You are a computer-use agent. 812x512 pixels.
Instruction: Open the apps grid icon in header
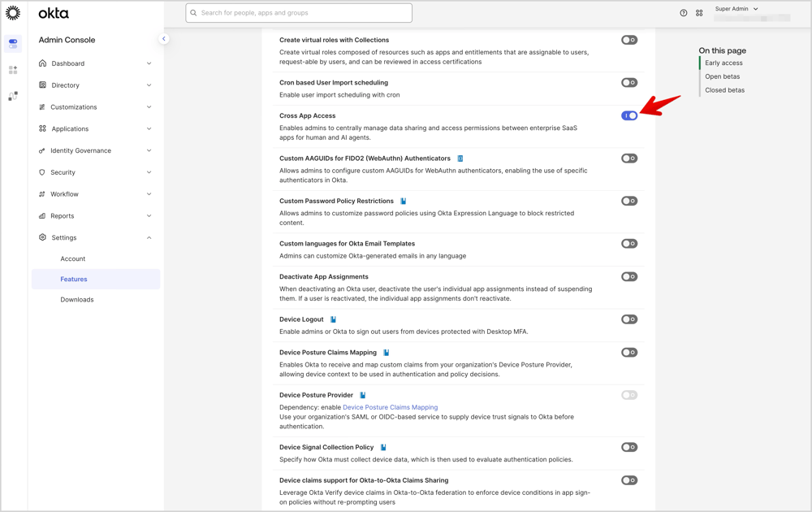coord(699,13)
